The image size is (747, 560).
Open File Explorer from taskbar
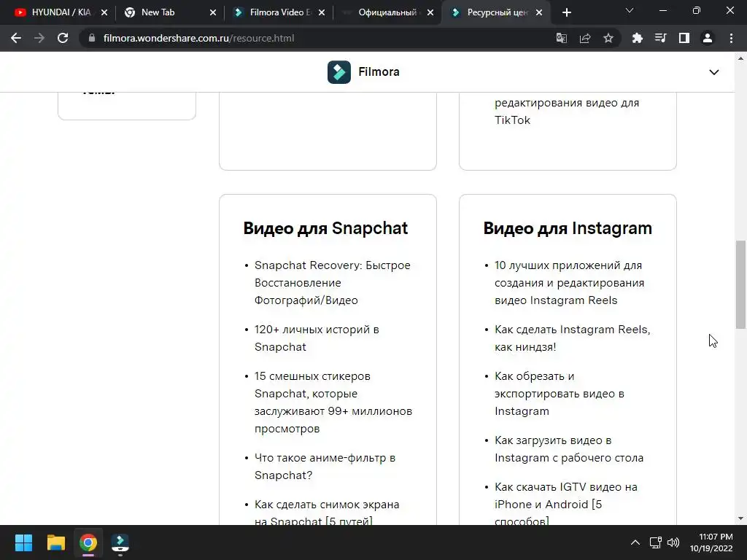tap(55, 542)
